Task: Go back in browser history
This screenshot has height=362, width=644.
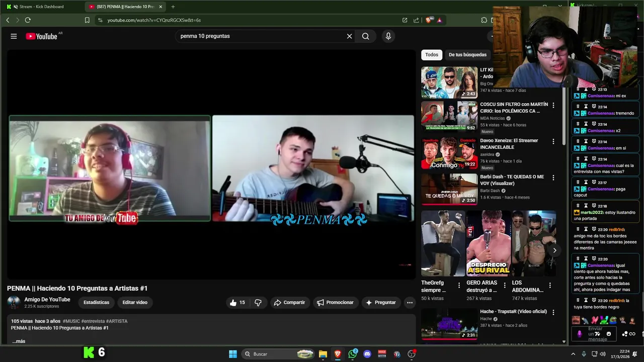Action: point(8,20)
